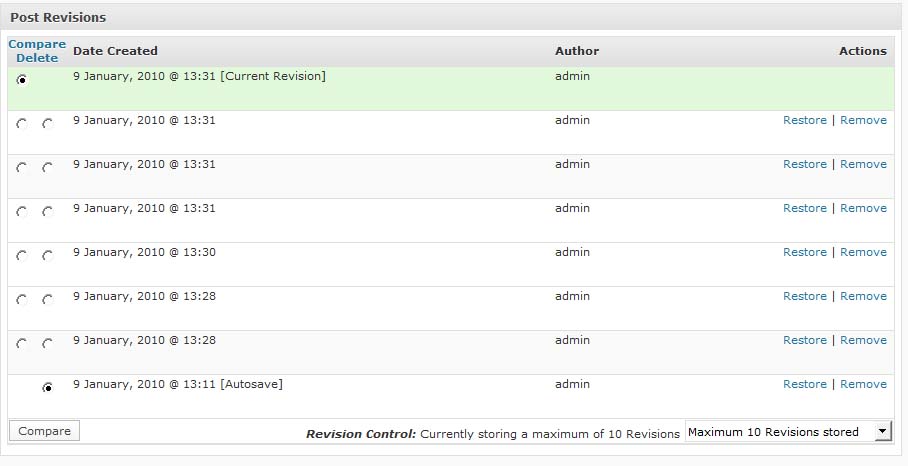This screenshot has height=466, width=908.
Task: Click the Author column header
Action: [x=577, y=51]
